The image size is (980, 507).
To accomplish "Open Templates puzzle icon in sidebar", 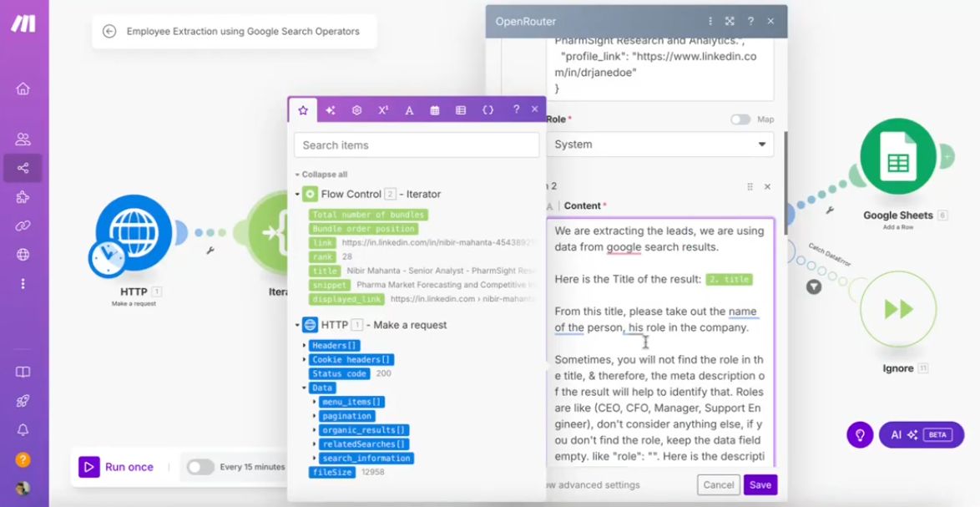I will [23, 197].
